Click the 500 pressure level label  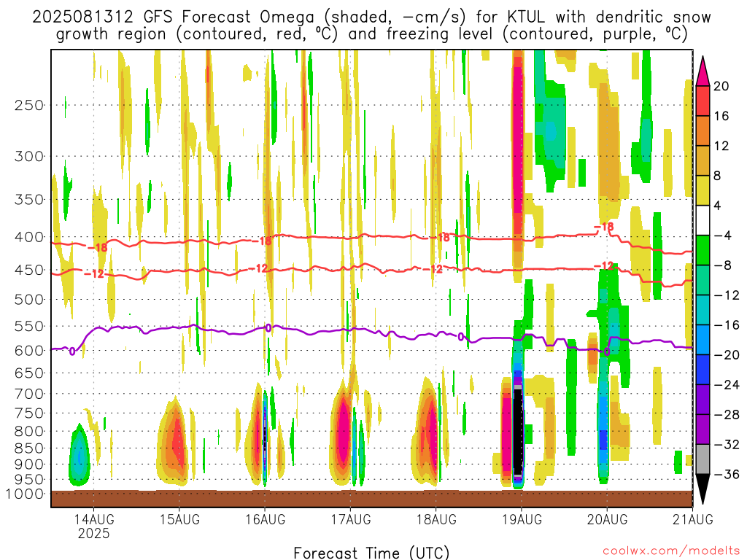point(29,300)
